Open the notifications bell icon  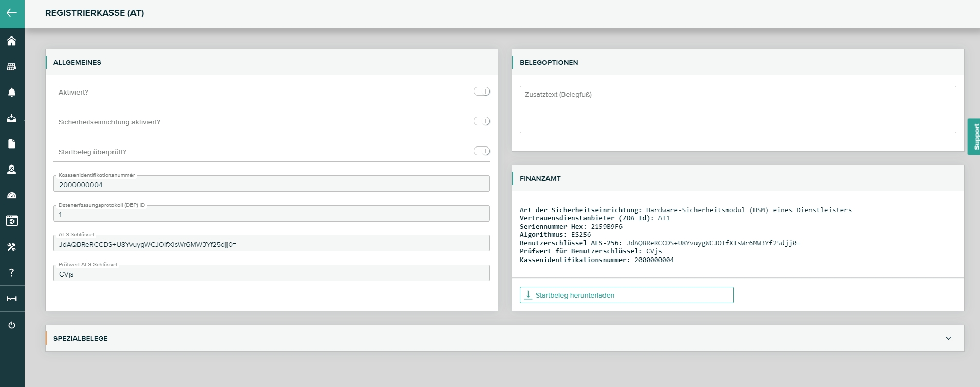[12, 93]
